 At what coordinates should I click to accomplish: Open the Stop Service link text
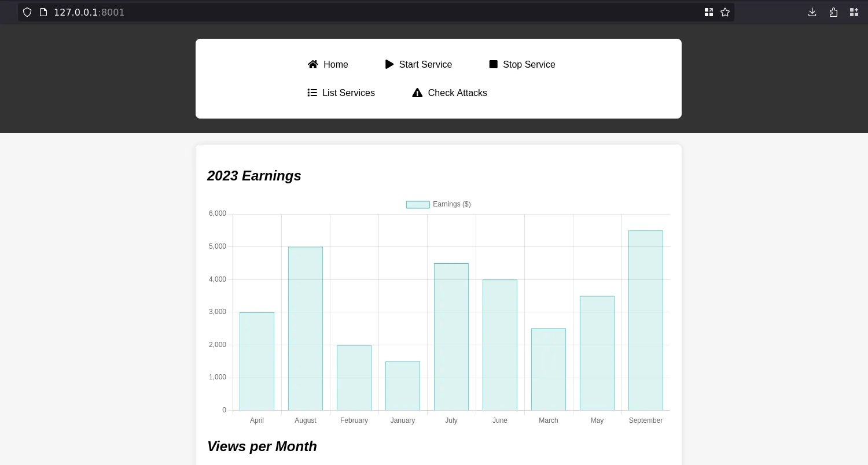point(529,64)
